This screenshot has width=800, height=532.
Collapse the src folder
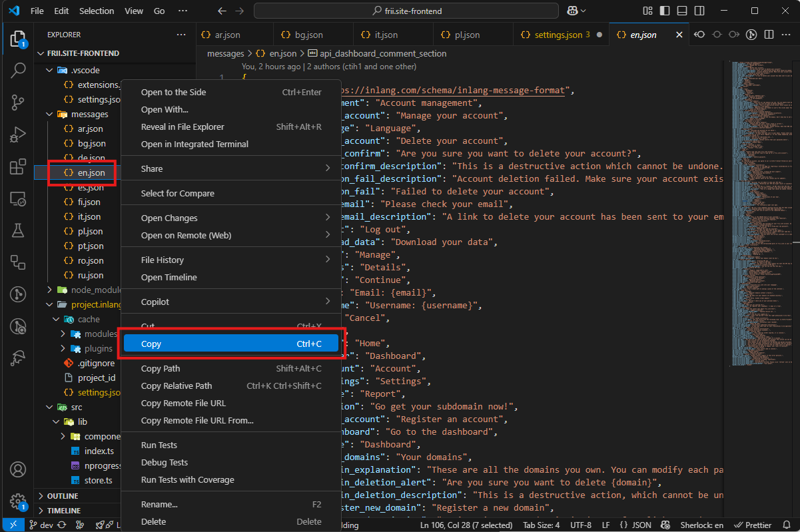pyautogui.click(x=77, y=407)
